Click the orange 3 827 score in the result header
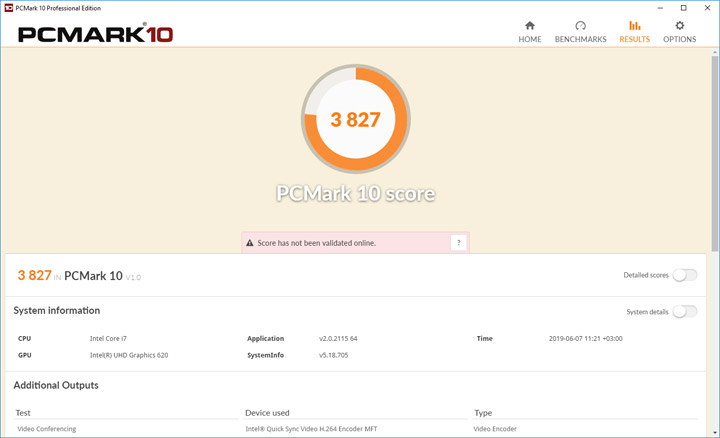Image resolution: width=720 pixels, height=438 pixels. coord(34,275)
